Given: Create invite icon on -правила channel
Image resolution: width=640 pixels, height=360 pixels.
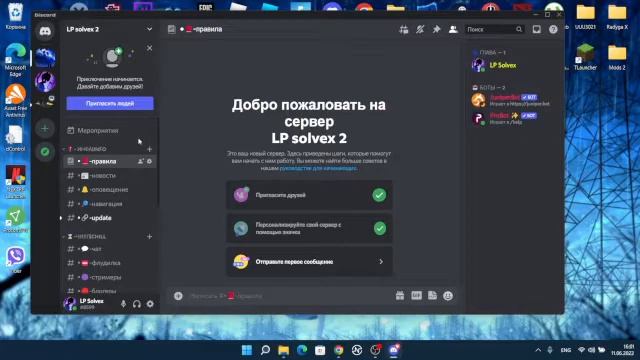Looking at the screenshot, I should pyautogui.click(x=141, y=161).
